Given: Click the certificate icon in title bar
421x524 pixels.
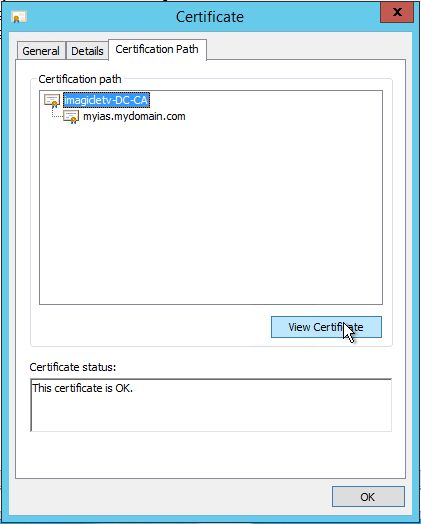Looking at the screenshot, I should click(19, 17).
